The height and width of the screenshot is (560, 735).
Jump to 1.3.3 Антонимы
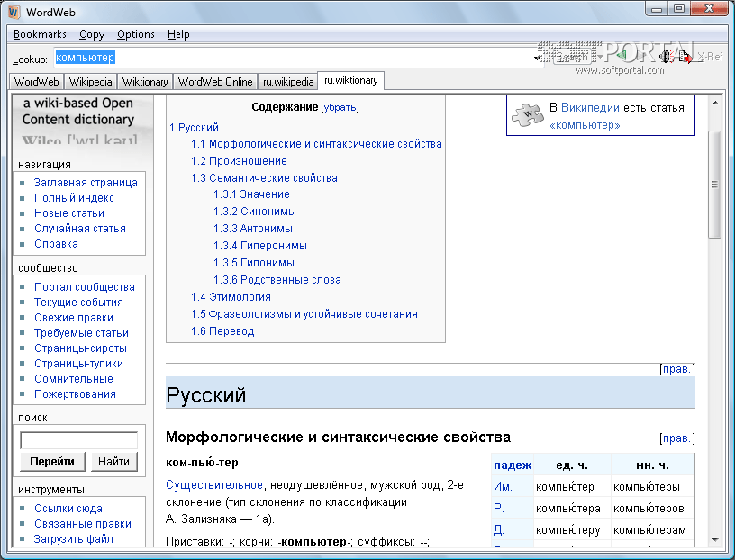[x=253, y=229]
